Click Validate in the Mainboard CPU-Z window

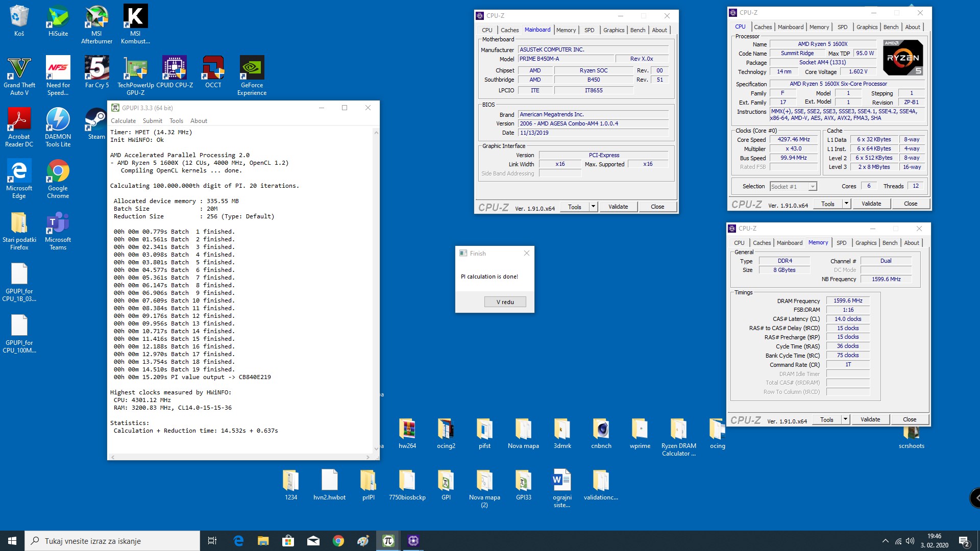(x=618, y=207)
